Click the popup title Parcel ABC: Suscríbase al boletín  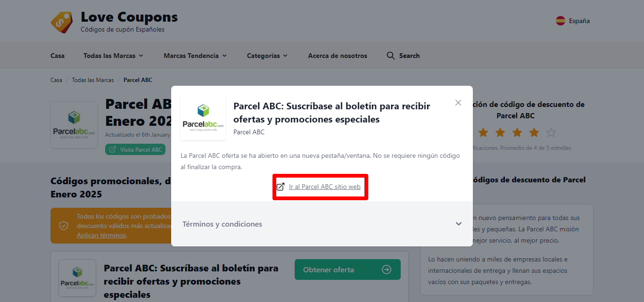tap(332, 113)
